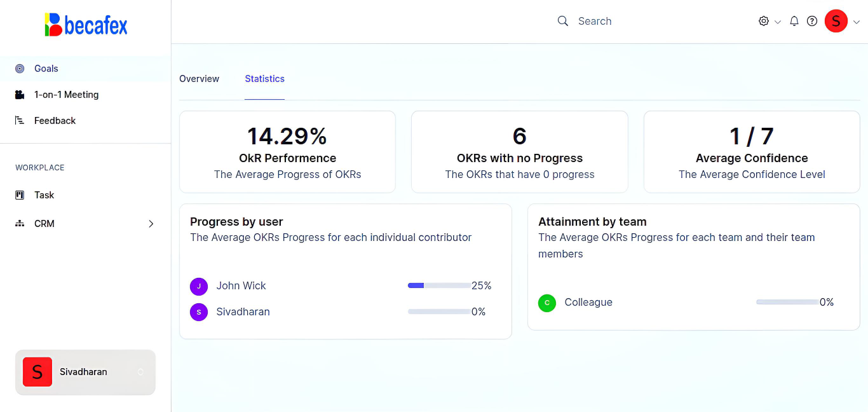Click the Sivadharan purple avatar in list
The height and width of the screenshot is (412, 868).
199,312
